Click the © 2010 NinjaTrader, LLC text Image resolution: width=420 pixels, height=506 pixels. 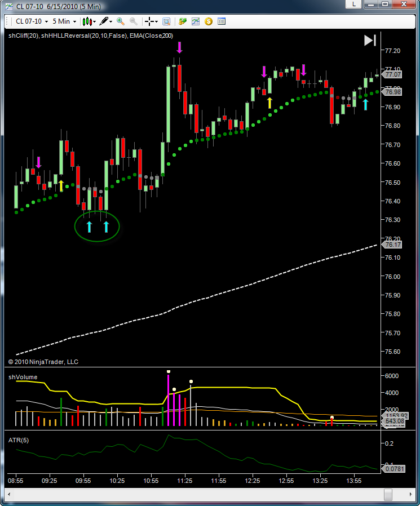tap(43, 362)
